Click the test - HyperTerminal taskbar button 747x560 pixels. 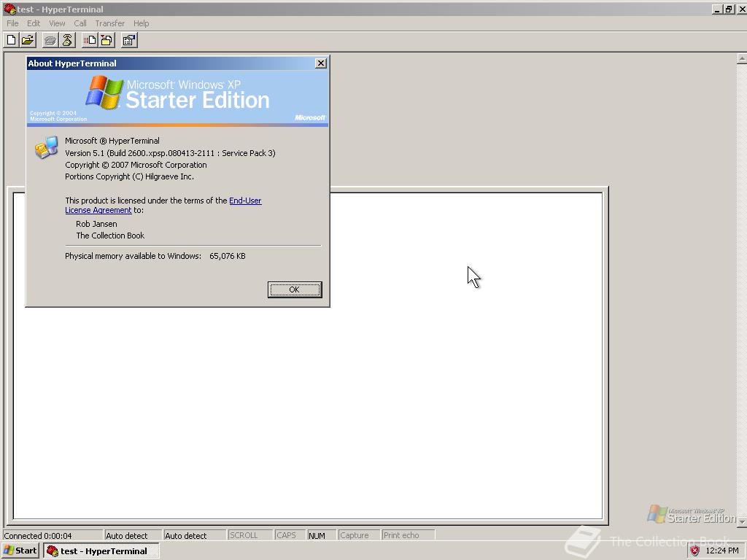(101, 551)
